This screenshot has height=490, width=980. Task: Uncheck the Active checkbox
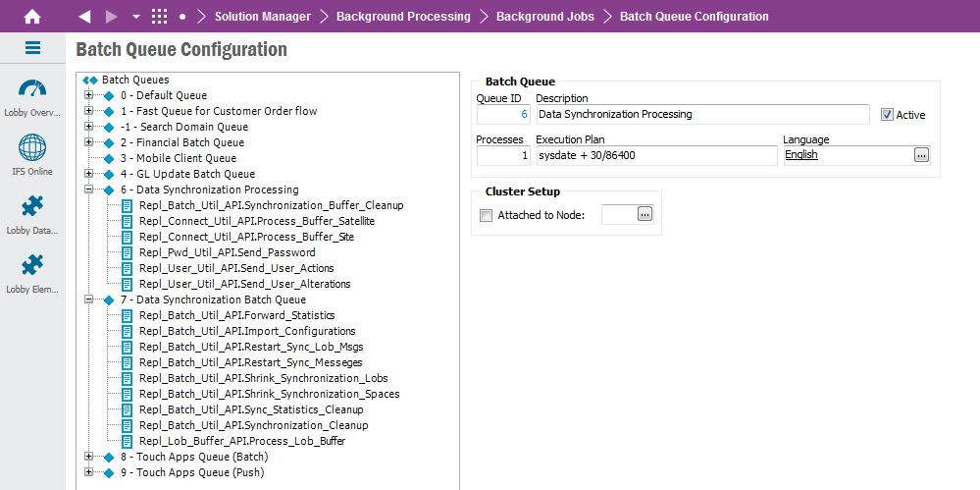888,115
